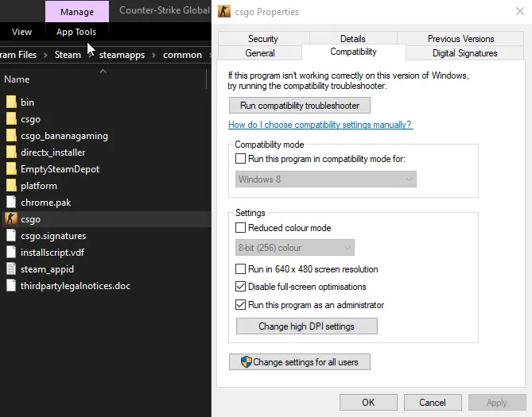This screenshot has width=532, height=417.
Task: Open the View ribbon tab in Explorer
Action: click(x=21, y=32)
